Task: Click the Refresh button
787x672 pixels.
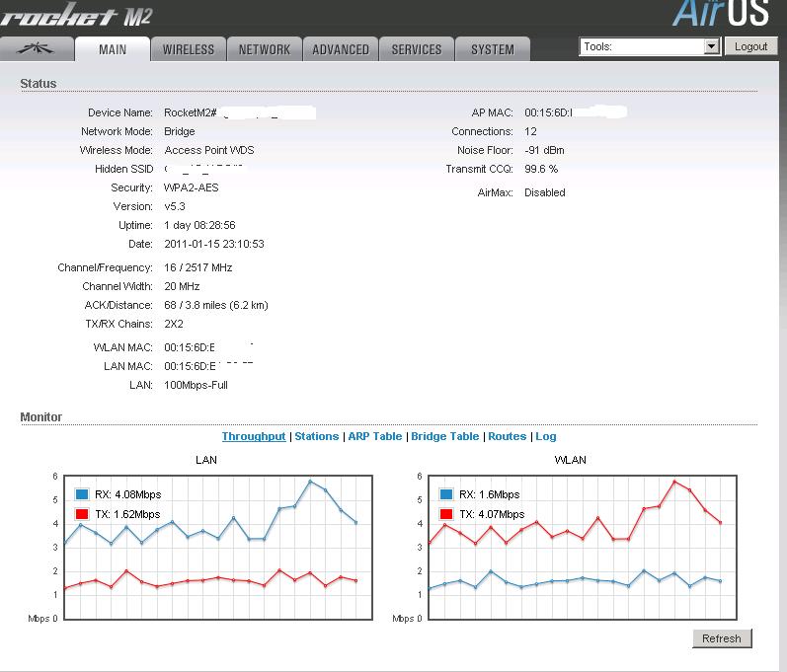Action: tap(721, 638)
